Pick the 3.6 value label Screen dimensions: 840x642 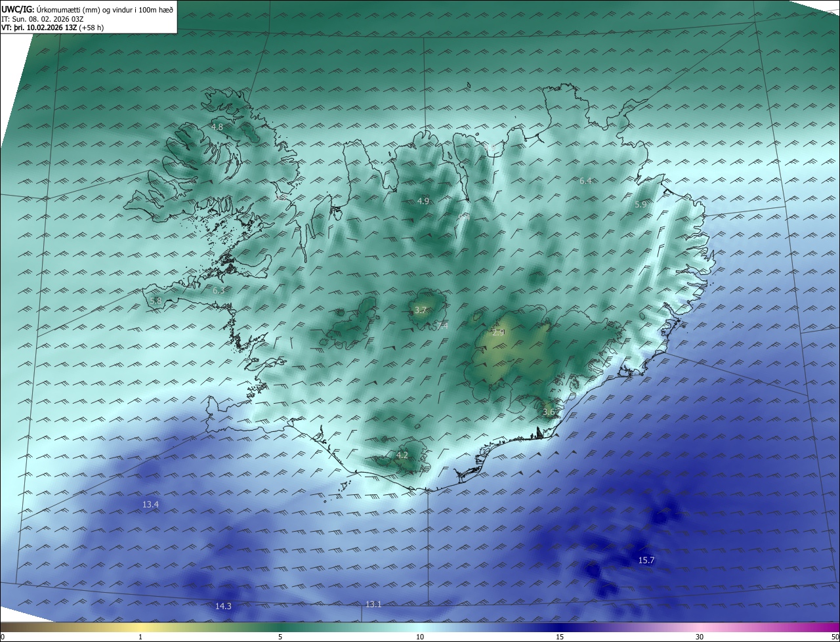tap(549, 412)
